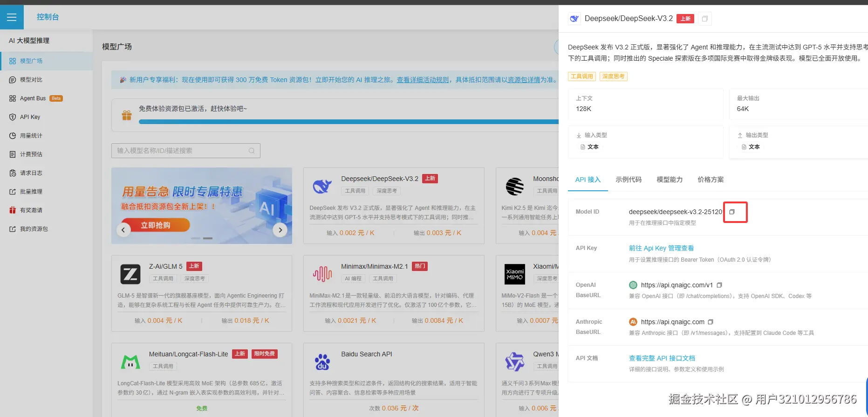Open 计费预估 in the sidebar

coord(46,154)
